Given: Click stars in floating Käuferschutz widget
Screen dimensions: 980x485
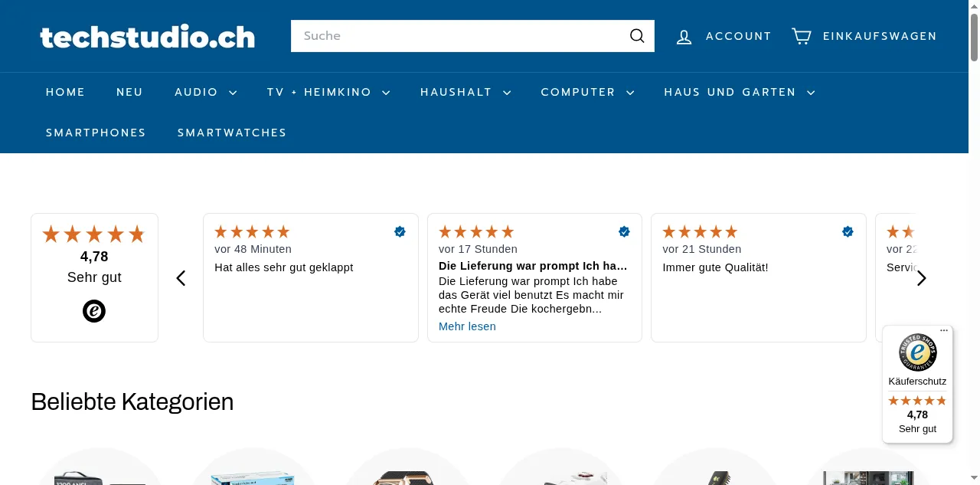Looking at the screenshot, I should tap(917, 401).
